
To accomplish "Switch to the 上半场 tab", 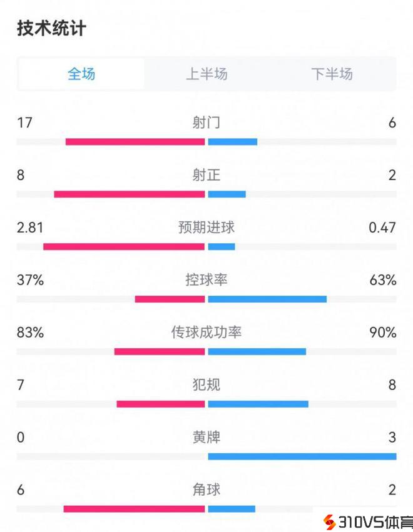I will 206,74.
